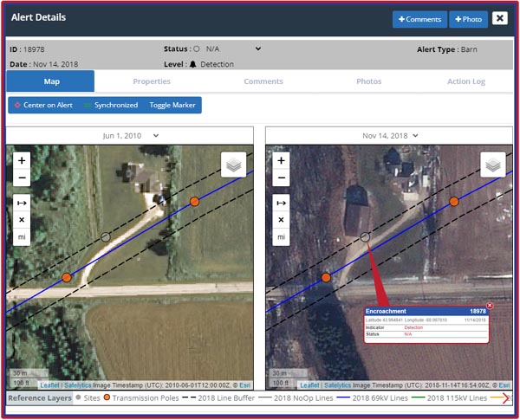This screenshot has width=520, height=420.
Task: Click the mi units button on left map
Action: point(23,236)
